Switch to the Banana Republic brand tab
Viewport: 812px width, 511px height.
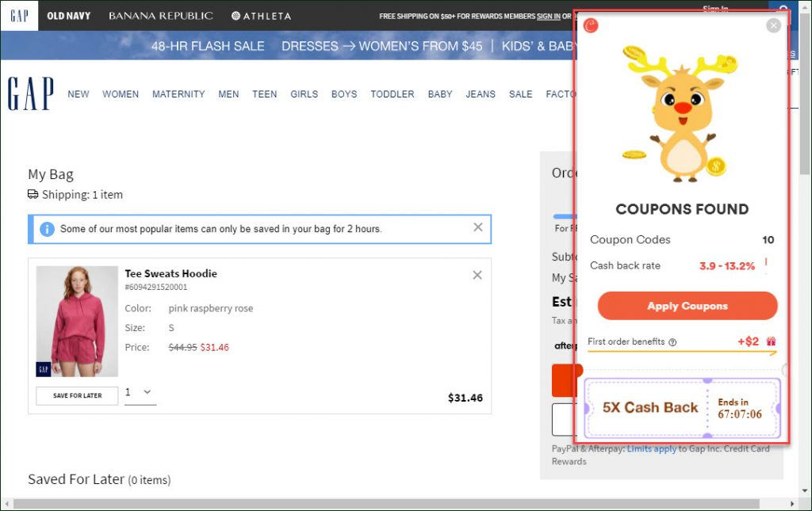pyautogui.click(x=160, y=16)
